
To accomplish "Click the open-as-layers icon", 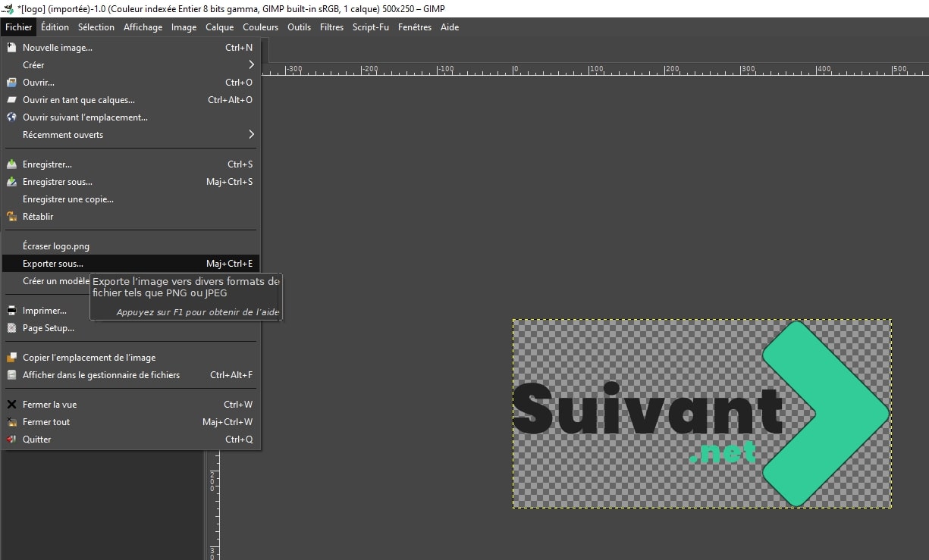I will 11,100.
